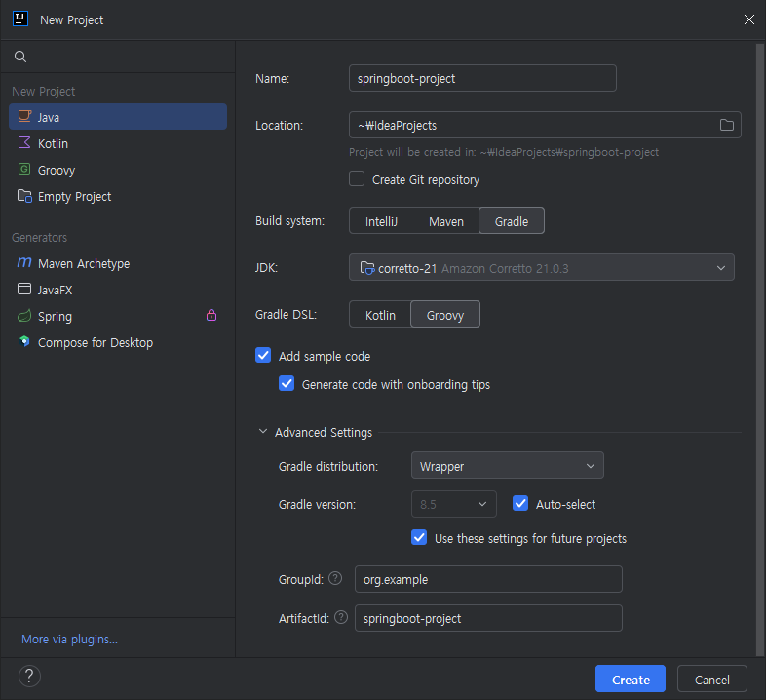Close the New Project dialog
The image size is (766, 700).
pos(748,19)
